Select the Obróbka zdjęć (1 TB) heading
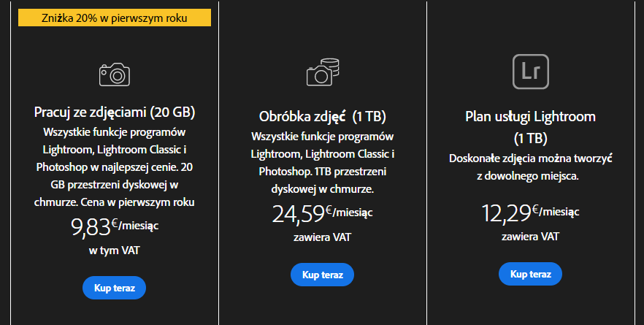 [323, 117]
